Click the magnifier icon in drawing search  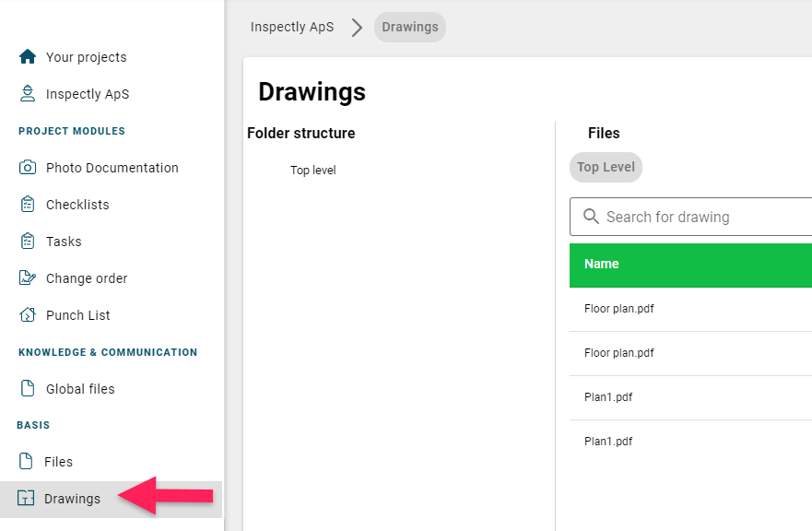click(x=591, y=216)
